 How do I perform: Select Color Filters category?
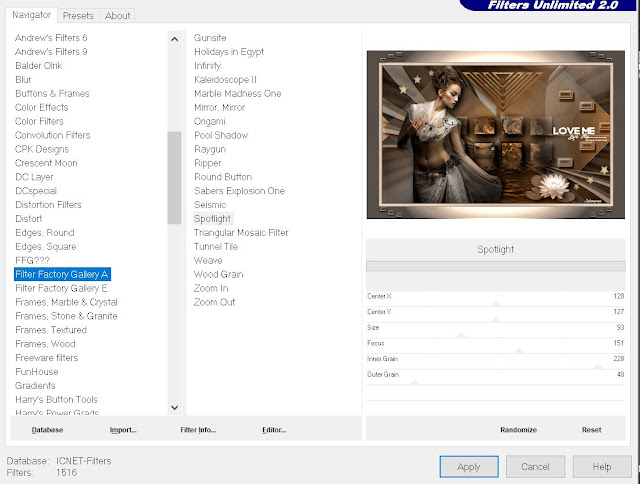39,121
